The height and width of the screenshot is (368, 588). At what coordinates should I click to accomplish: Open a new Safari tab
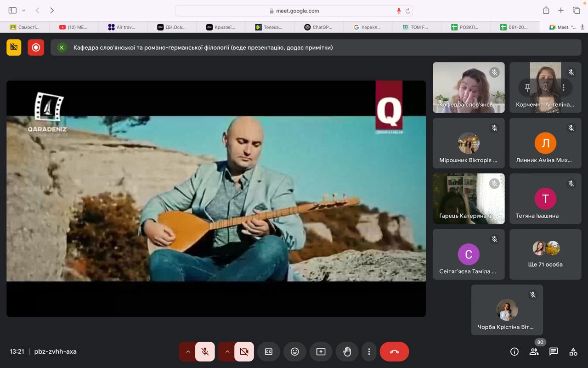point(561,10)
